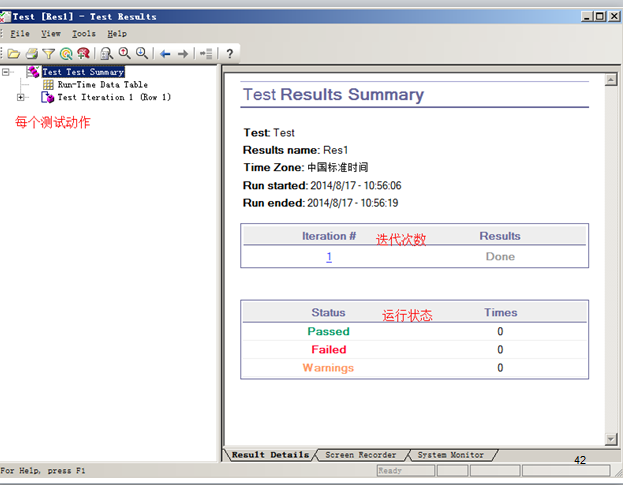Viewport: 623px width, 485px height.
Task: Go back with blue left arrow
Action: [165, 54]
